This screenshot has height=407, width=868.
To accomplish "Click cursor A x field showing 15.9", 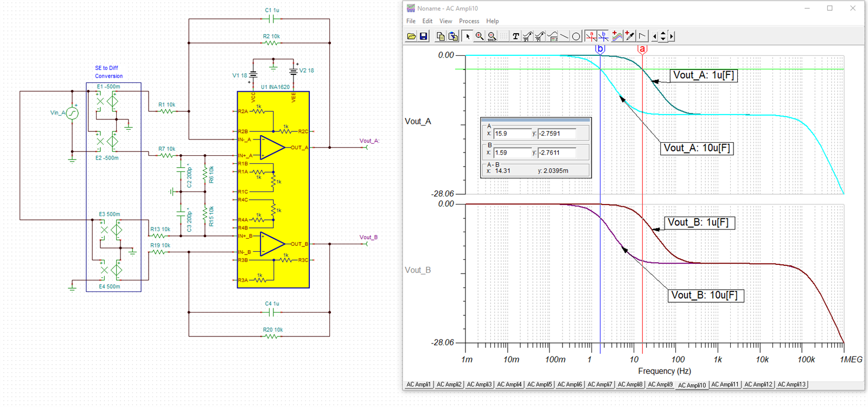I will coord(512,133).
